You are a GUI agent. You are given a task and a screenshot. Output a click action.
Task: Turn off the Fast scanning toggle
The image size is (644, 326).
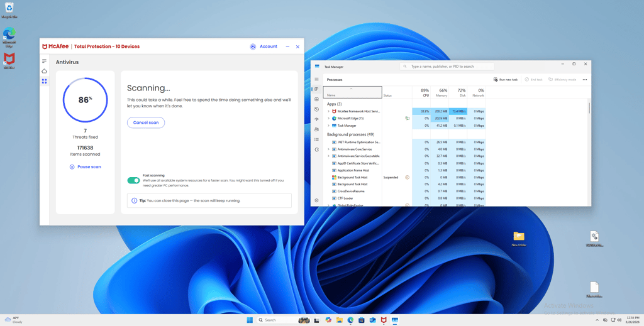coord(133,180)
